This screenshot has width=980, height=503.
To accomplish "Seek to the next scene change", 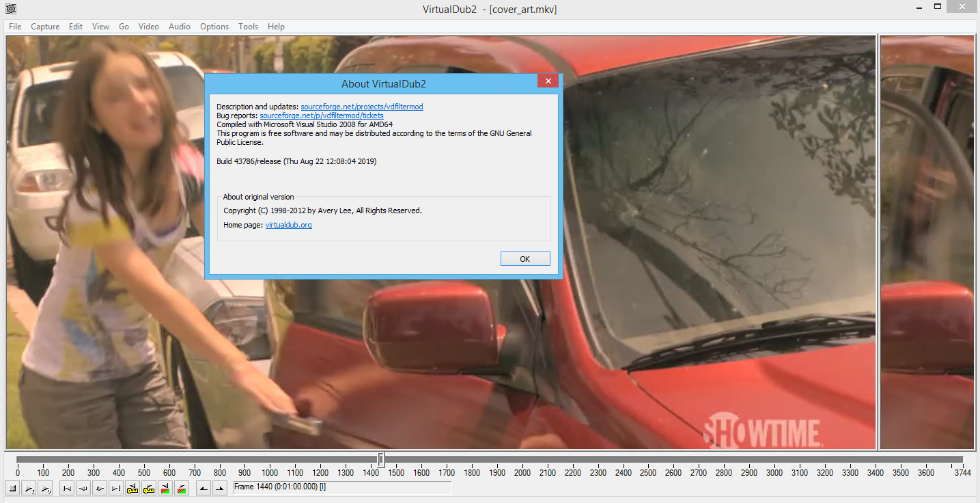I will click(182, 488).
